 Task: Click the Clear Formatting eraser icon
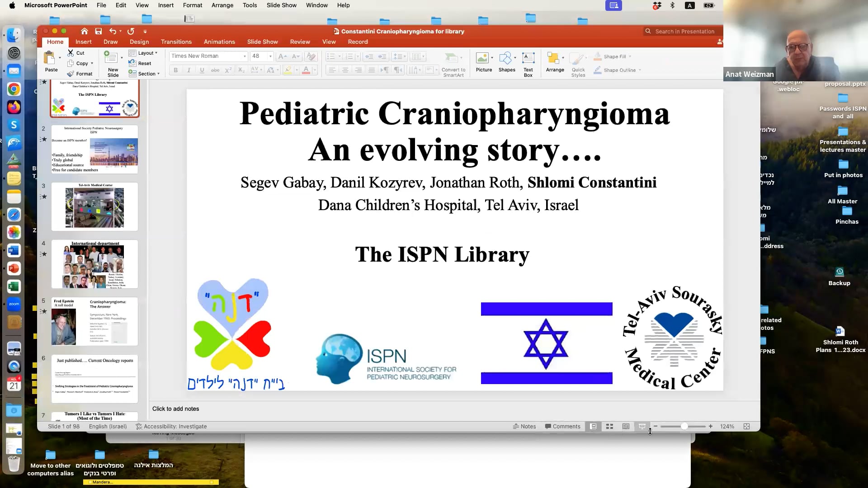311,56
